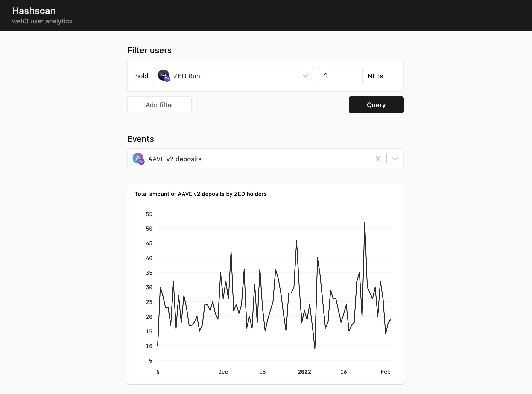The image size is (532, 394).
Task: Click the x-axis label Feb
Action: (386, 372)
